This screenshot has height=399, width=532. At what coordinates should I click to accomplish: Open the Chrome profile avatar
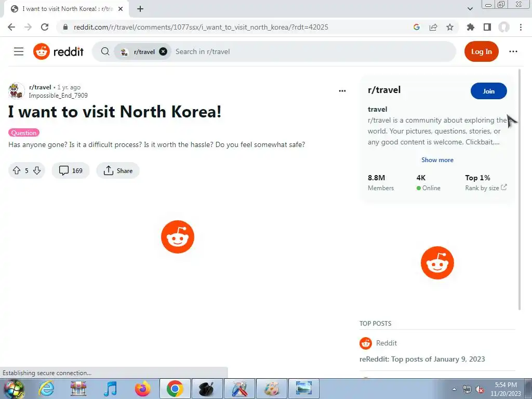(x=504, y=27)
